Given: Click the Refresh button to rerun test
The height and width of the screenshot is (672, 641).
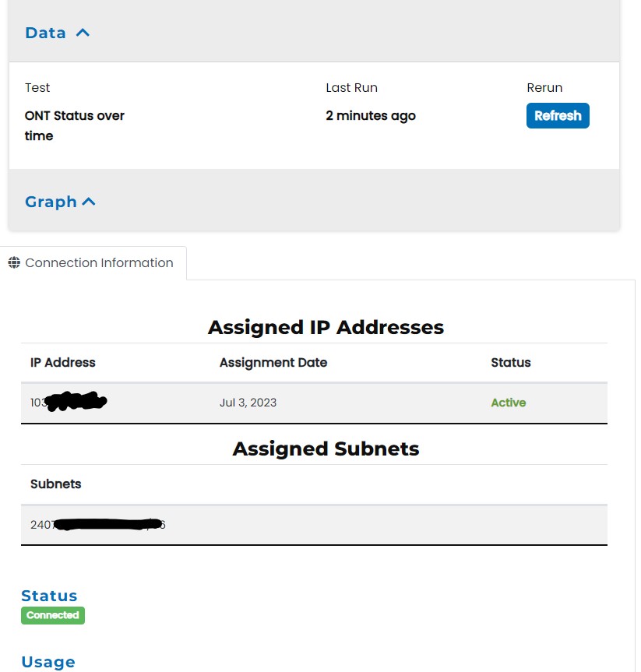Looking at the screenshot, I should (x=558, y=115).
